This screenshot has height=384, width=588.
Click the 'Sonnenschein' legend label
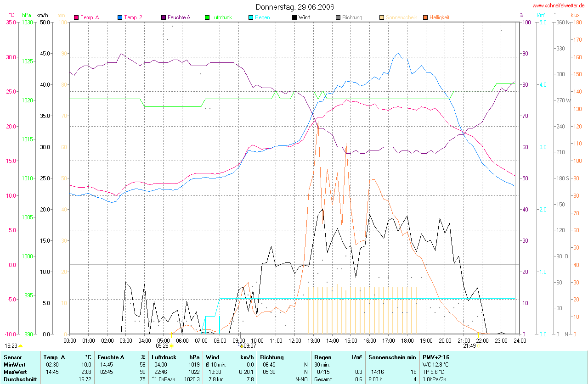tap(401, 17)
